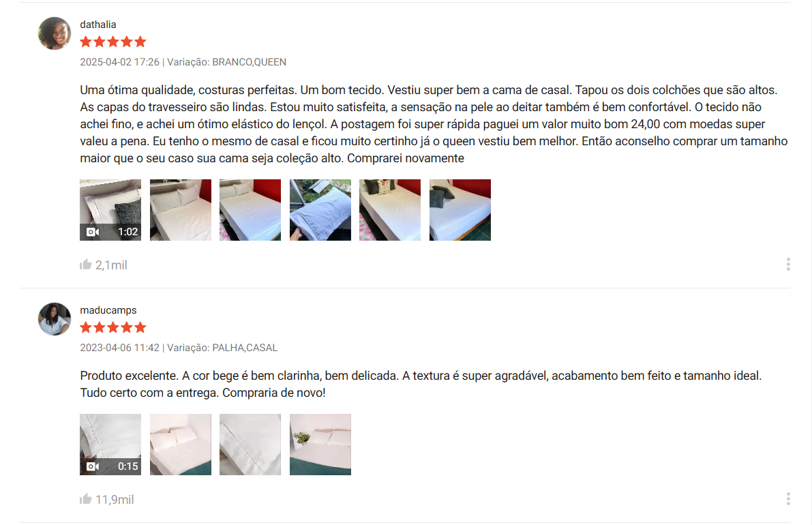This screenshot has width=812, height=525.
Task: Like dathalia's review with thumbs-up icon
Action: pos(85,265)
